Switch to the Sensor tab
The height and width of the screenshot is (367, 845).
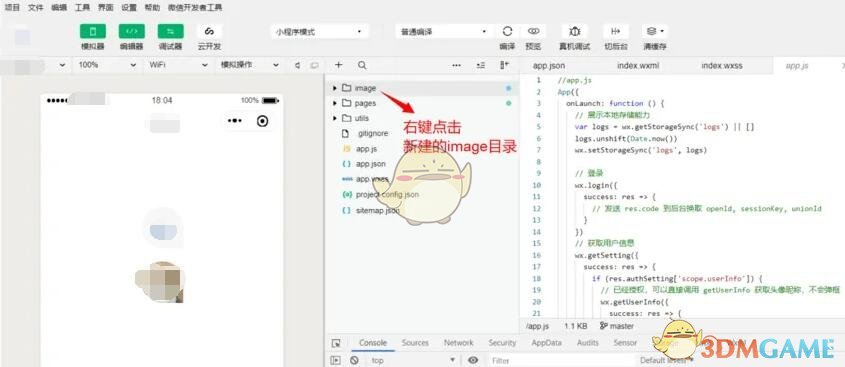pyautogui.click(x=625, y=343)
